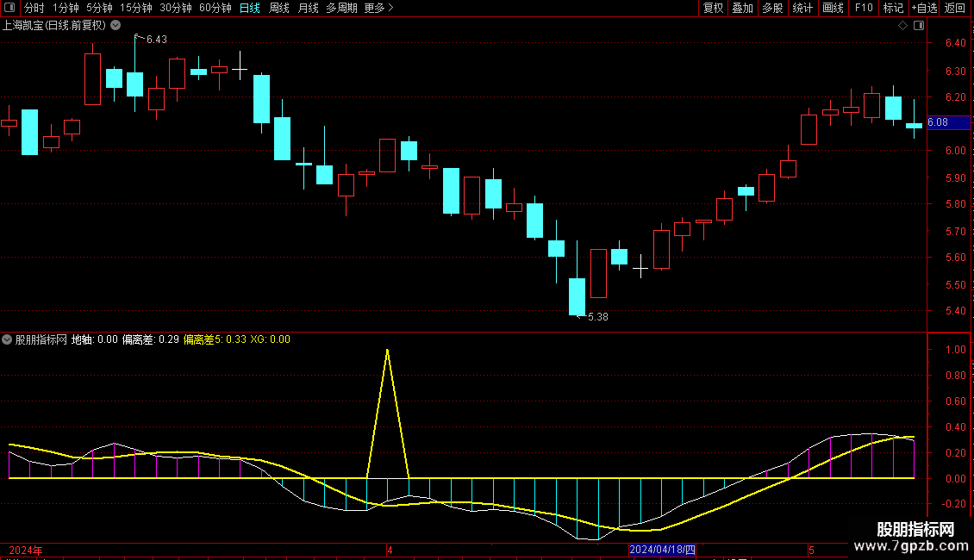
Task: Switch to 月线 monthly chart
Action: (x=308, y=8)
